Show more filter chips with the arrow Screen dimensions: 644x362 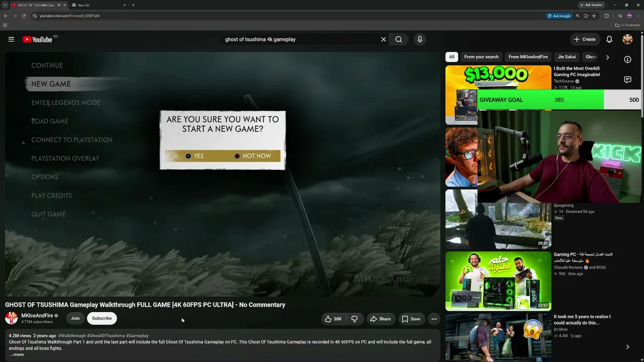point(607,57)
